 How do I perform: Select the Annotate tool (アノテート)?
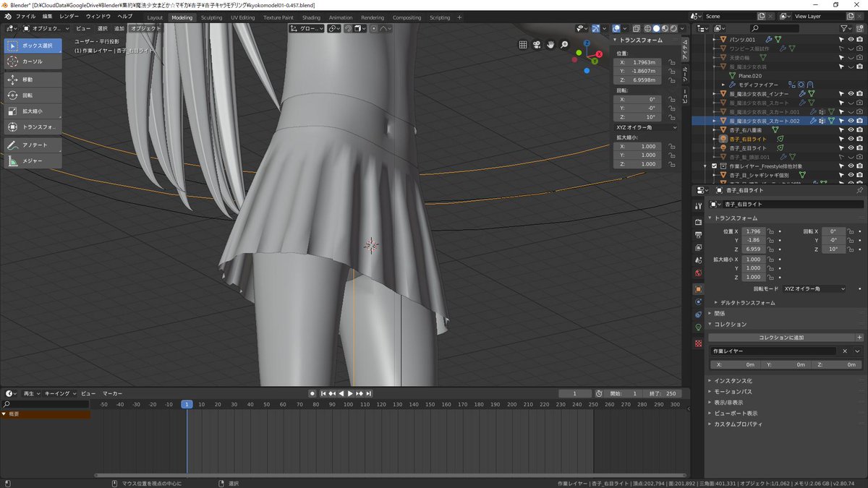[x=33, y=145]
